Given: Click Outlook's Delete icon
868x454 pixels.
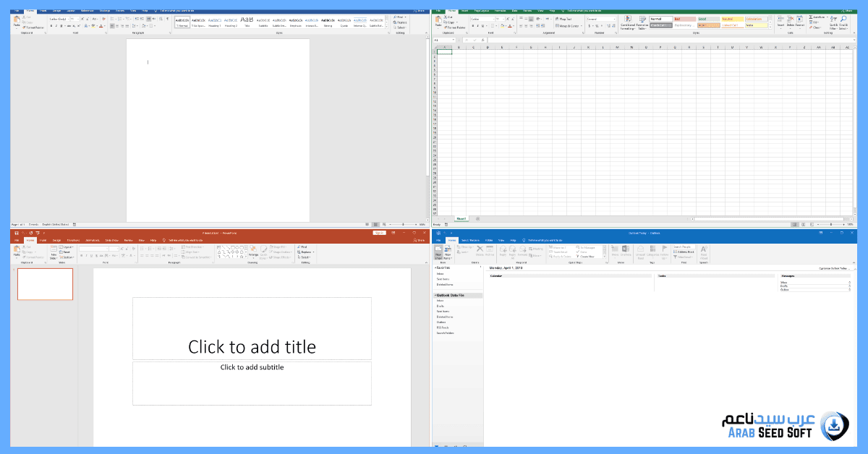Looking at the screenshot, I should coord(479,250).
